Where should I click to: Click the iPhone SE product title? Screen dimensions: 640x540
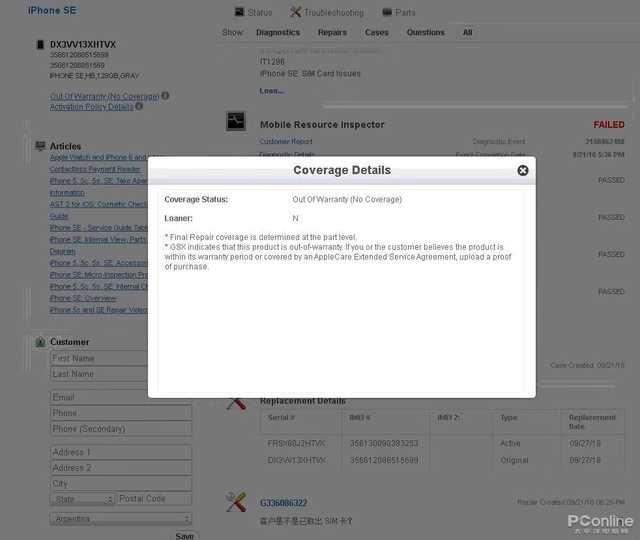point(52,10)
